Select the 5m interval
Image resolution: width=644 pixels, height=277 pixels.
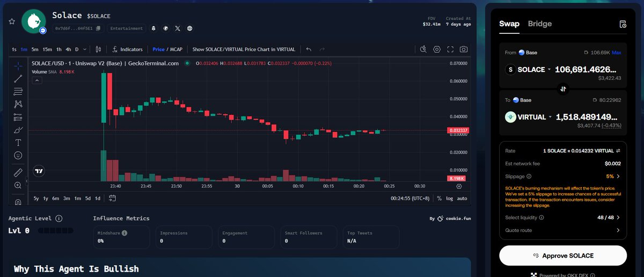[35, 49]
